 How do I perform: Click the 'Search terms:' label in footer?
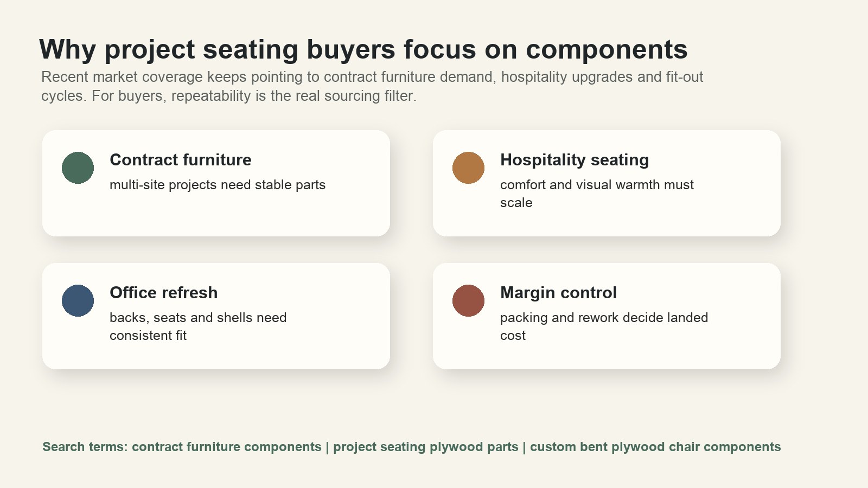pyautogui.click(x=85, y=447)
